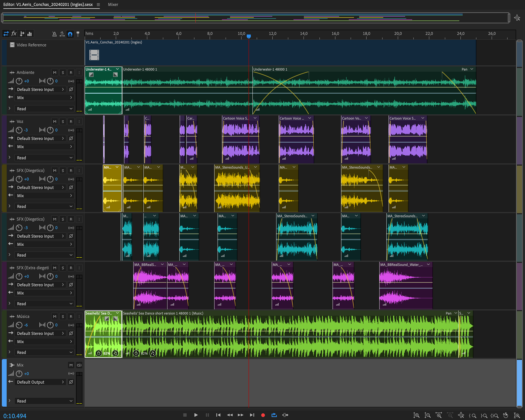Open the fx effects view icon

[14, 34]
